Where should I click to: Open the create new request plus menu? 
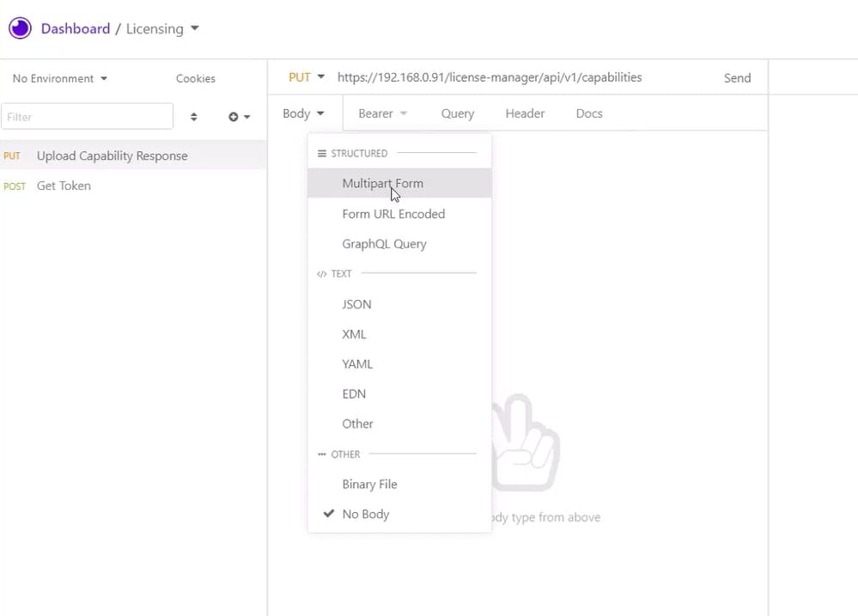(x=239, y=117)
